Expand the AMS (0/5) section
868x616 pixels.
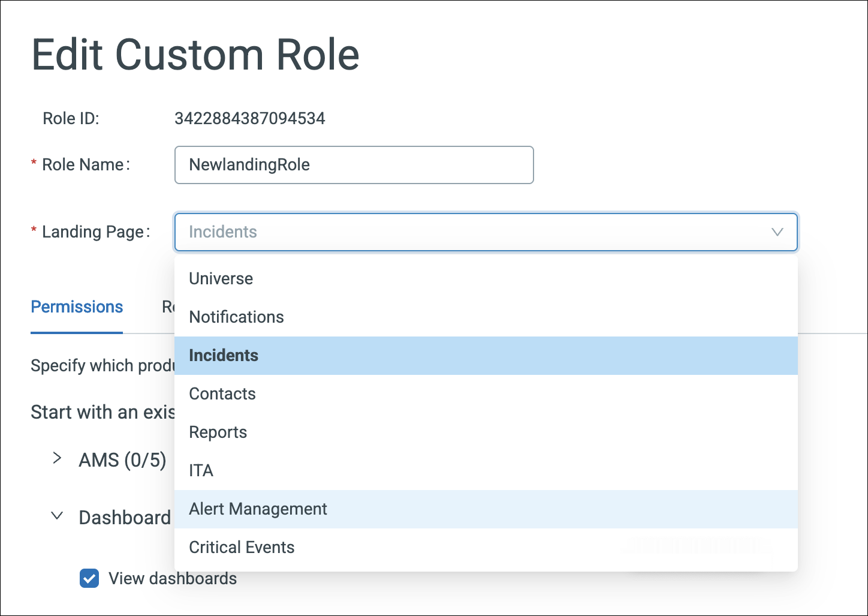tap(57, 458)
